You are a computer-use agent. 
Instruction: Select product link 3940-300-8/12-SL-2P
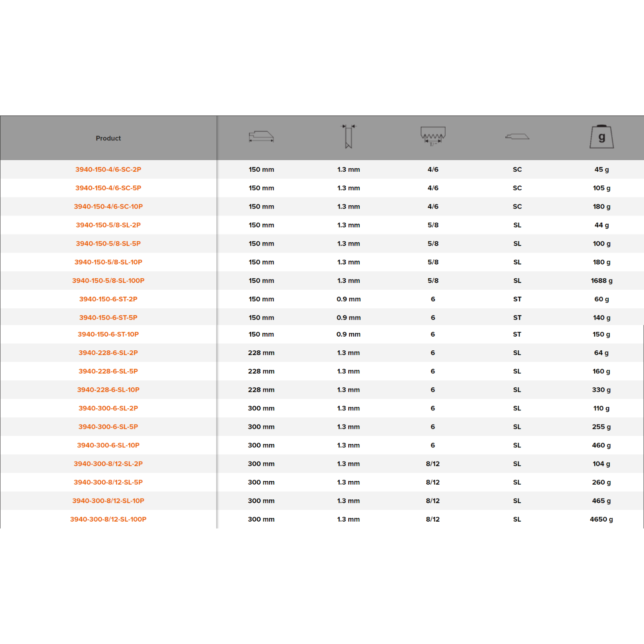point(108,464)
